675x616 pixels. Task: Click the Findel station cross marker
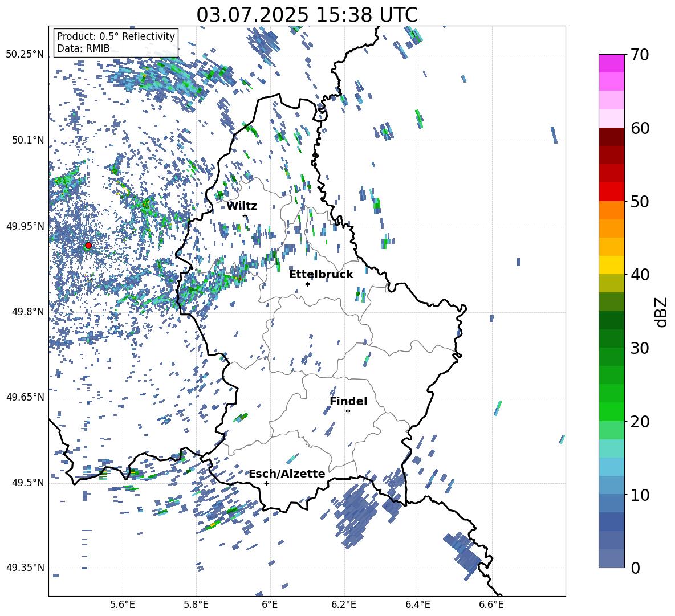(x=348, y=411)
